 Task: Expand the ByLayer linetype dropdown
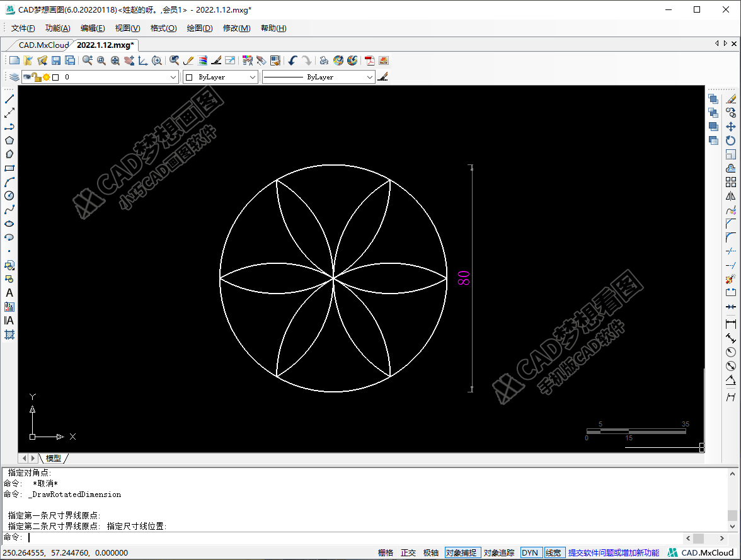[370, 77]
